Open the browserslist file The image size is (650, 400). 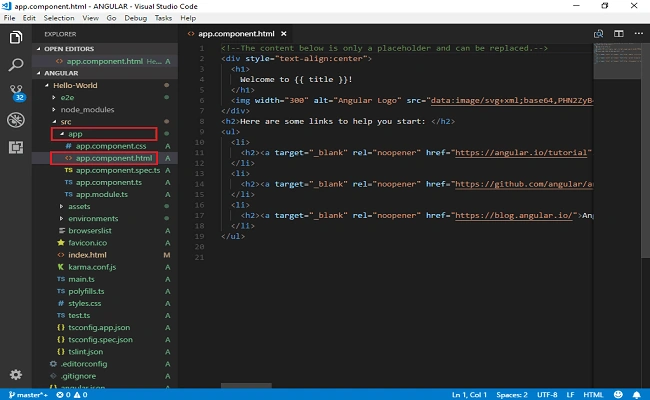[x=105, y=230]
